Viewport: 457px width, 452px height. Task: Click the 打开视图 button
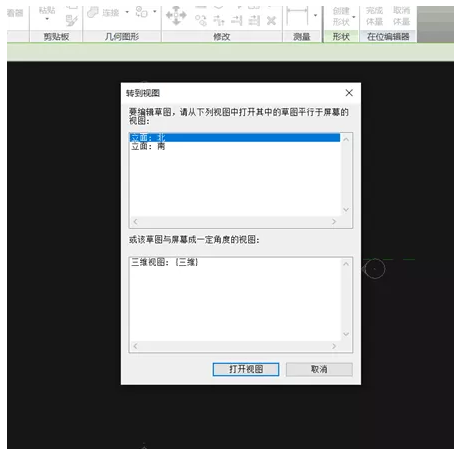tap(246, 369)
